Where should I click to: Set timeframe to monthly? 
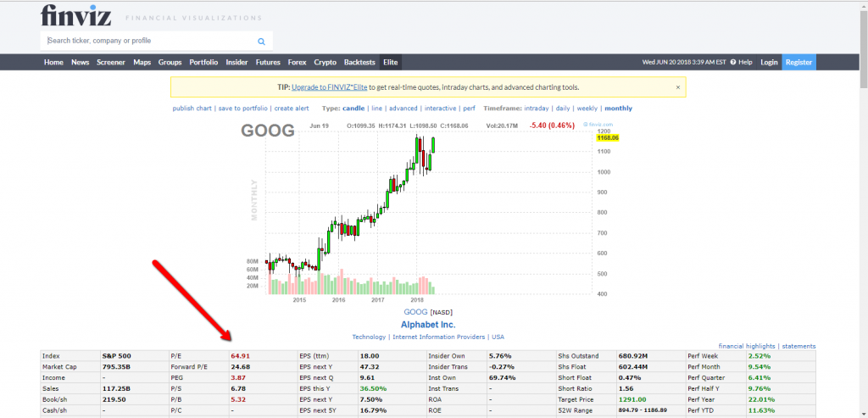tap(618, 109)
